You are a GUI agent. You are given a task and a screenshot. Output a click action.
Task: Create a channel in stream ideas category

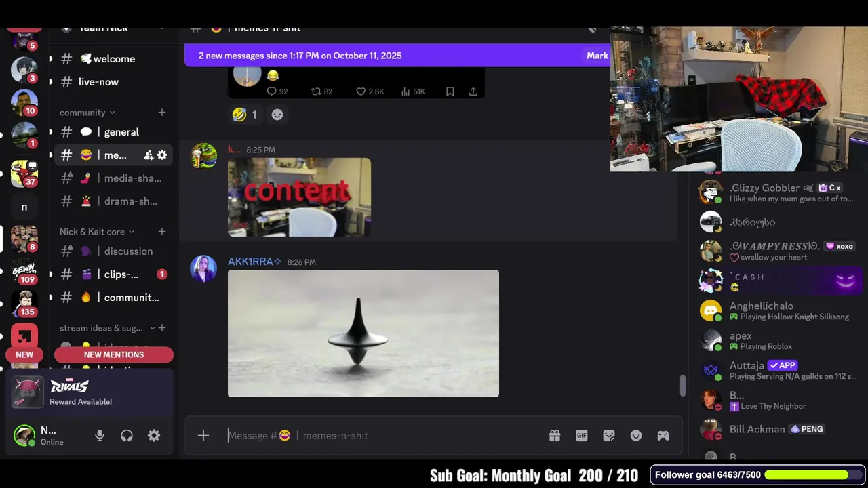(x=162, y=328)
